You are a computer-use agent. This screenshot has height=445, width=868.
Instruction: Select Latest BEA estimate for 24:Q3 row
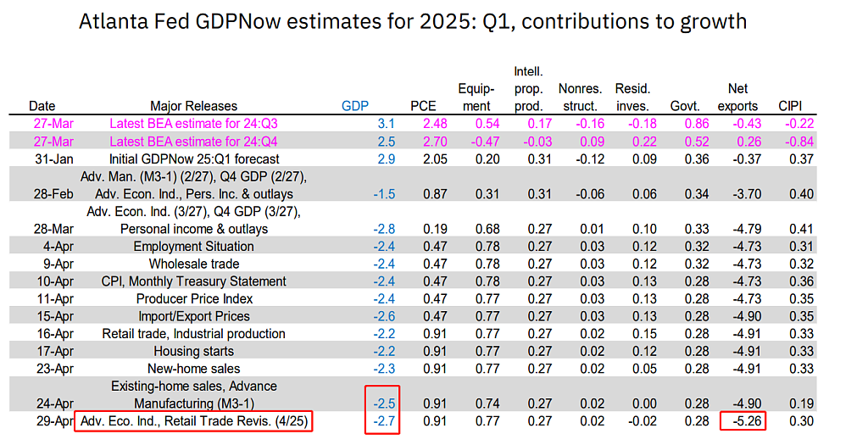(x=413, y=124)
